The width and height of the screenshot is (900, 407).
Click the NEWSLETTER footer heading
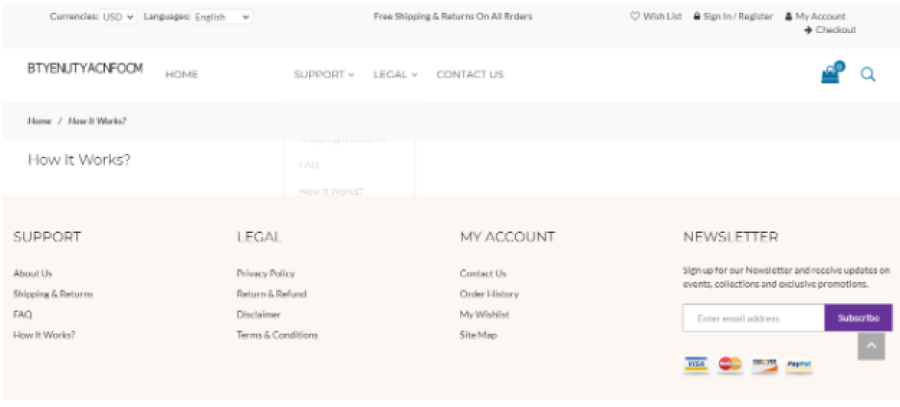(731, 237)
